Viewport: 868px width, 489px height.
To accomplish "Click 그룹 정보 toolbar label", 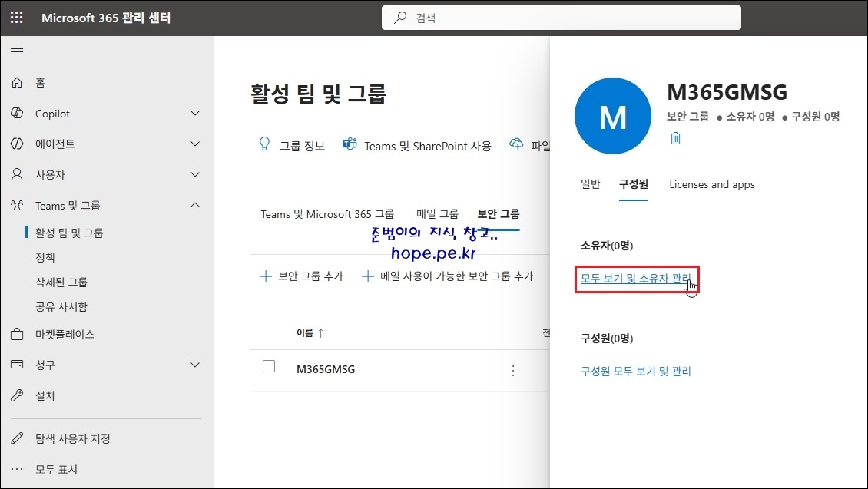I will [x=302, y=146].
